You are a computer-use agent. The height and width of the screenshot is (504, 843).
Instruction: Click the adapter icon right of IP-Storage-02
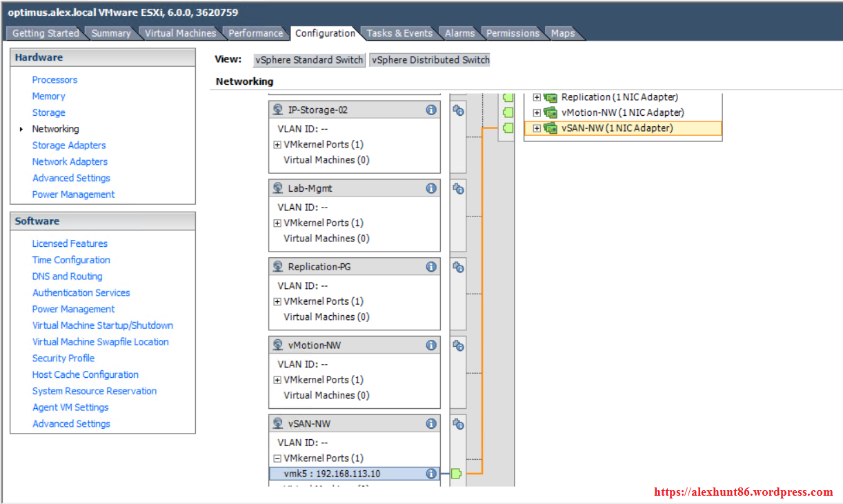click(457, 110)
